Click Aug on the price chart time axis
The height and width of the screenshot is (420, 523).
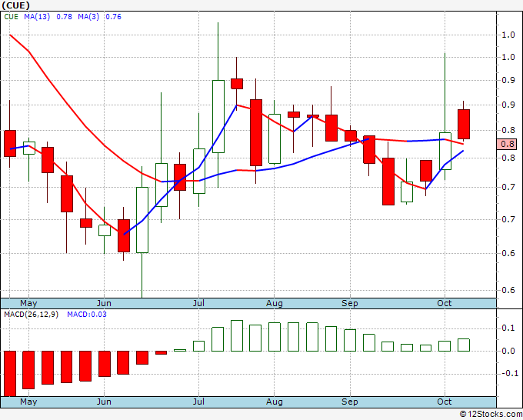coord(274,303)
